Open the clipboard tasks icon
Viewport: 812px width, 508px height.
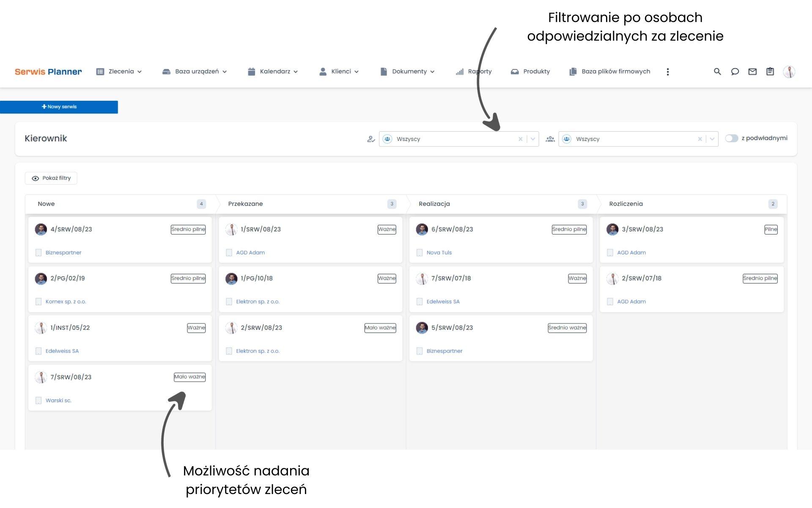pyautogui.click(x=770, y=72)
